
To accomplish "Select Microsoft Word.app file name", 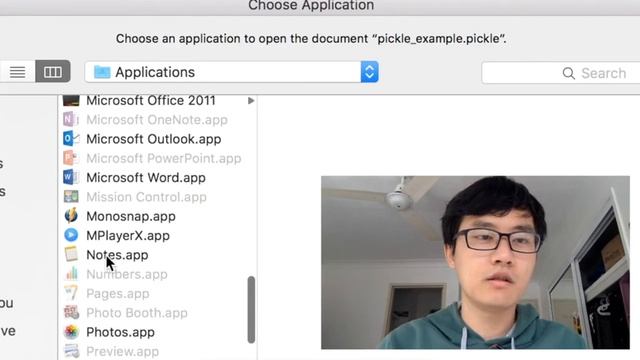I will point(146,178).
